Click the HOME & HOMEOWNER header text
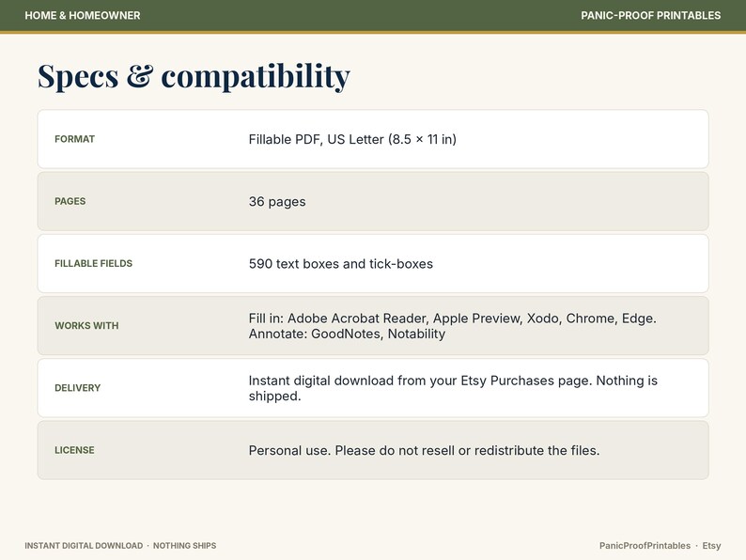This screenshot has width=746, height=560. point(83,15)
